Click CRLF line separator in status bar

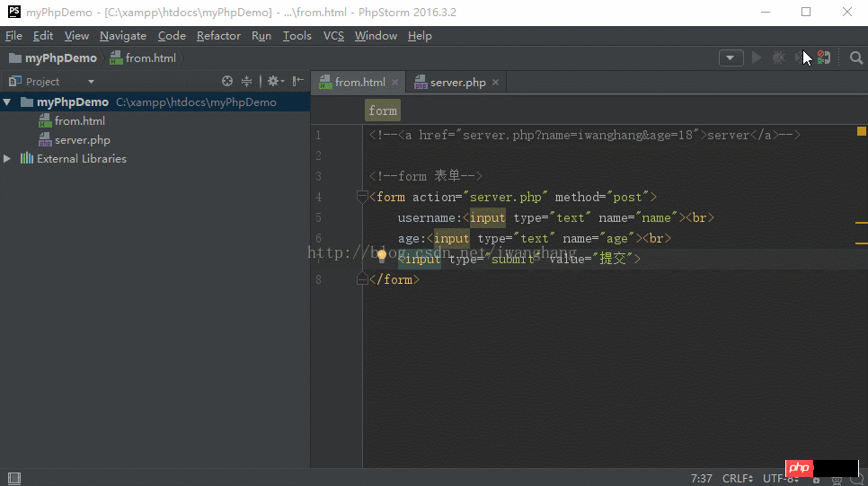pos(738,478)
